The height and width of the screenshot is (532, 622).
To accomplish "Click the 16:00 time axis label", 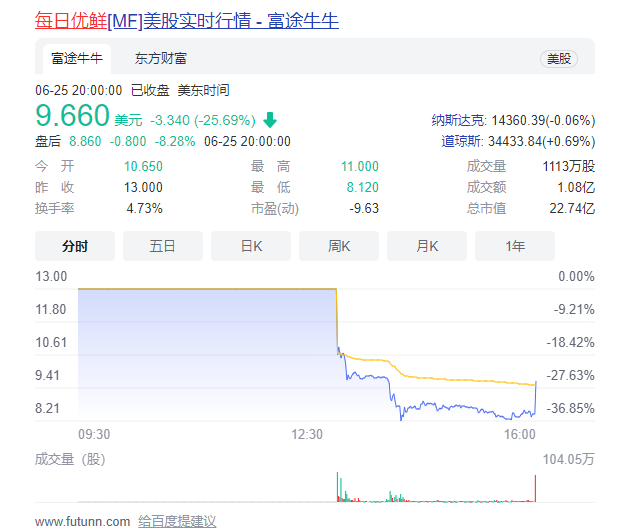I will (x=520, y=434).
